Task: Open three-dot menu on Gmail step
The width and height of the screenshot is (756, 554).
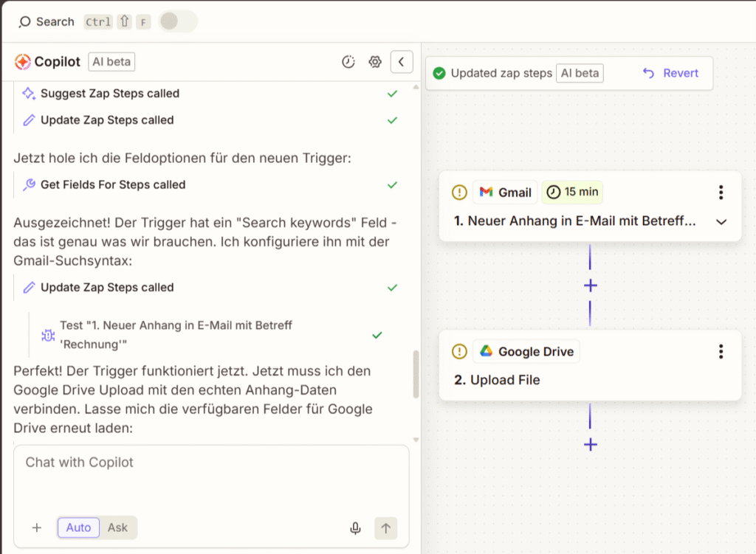Action: (x=721, y=193)
